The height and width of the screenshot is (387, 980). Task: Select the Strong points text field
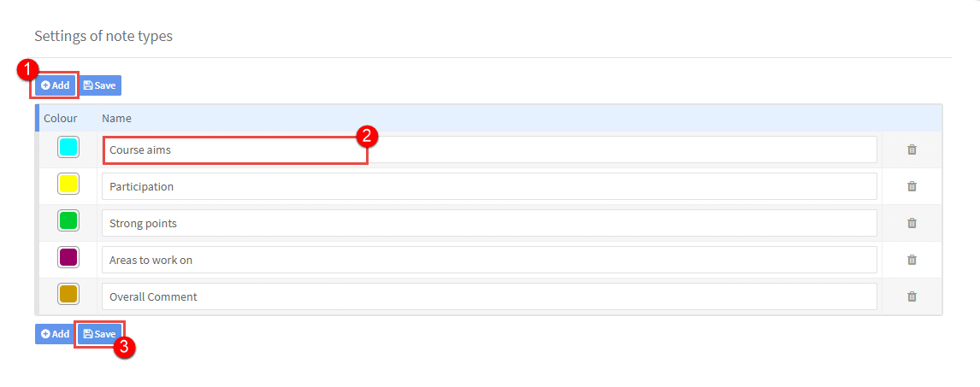tap(489, 223)
